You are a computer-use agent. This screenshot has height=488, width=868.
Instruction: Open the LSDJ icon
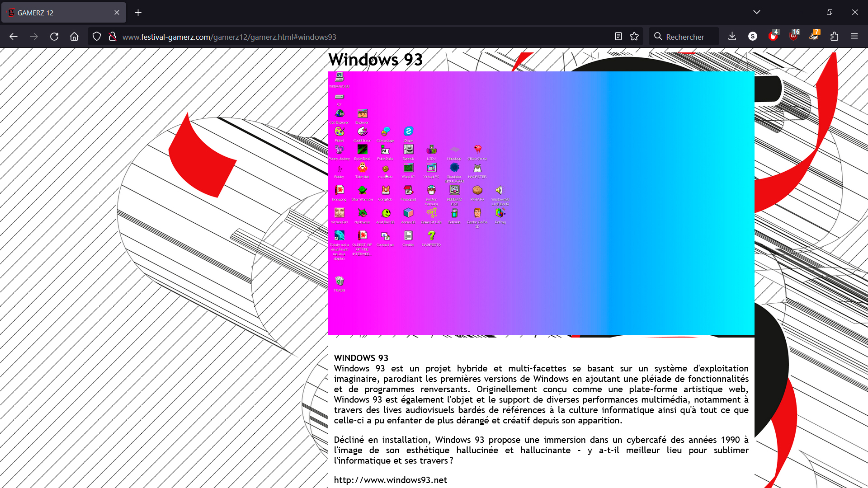point(431,150)
